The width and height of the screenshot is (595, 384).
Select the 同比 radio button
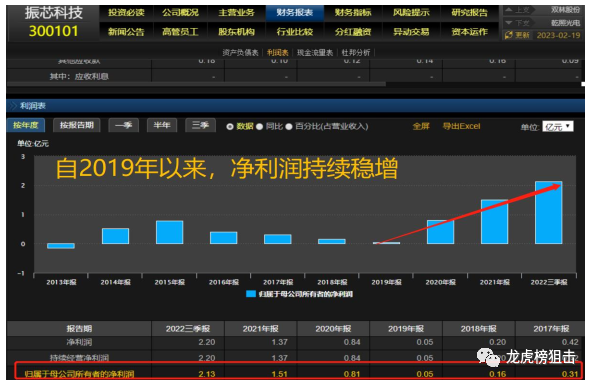tap(260, 127)
